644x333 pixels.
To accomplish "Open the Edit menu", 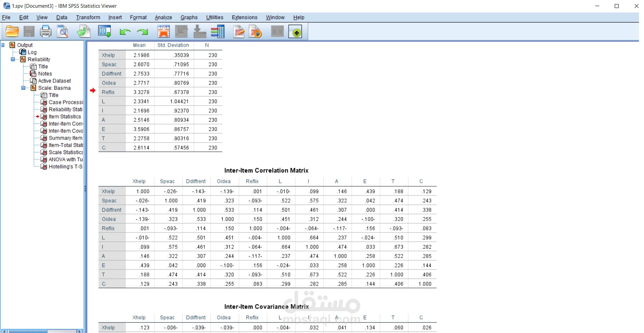I will click(x=24, y=17).
